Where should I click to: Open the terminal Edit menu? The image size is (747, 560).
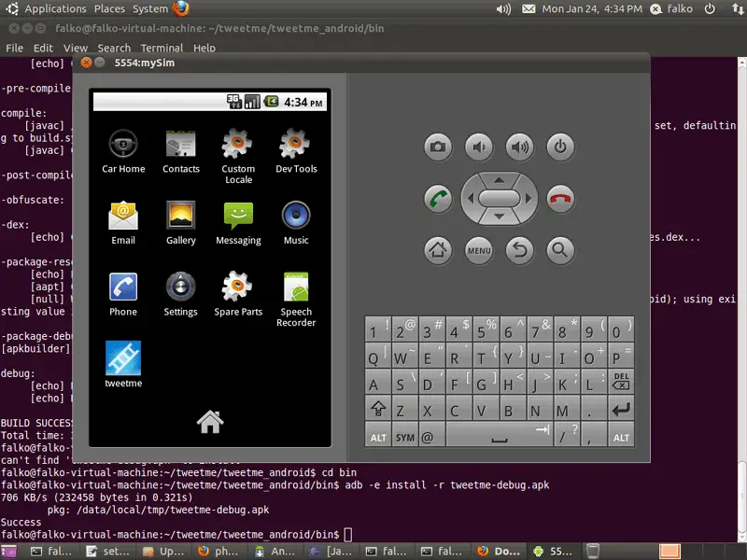point(43,49)
